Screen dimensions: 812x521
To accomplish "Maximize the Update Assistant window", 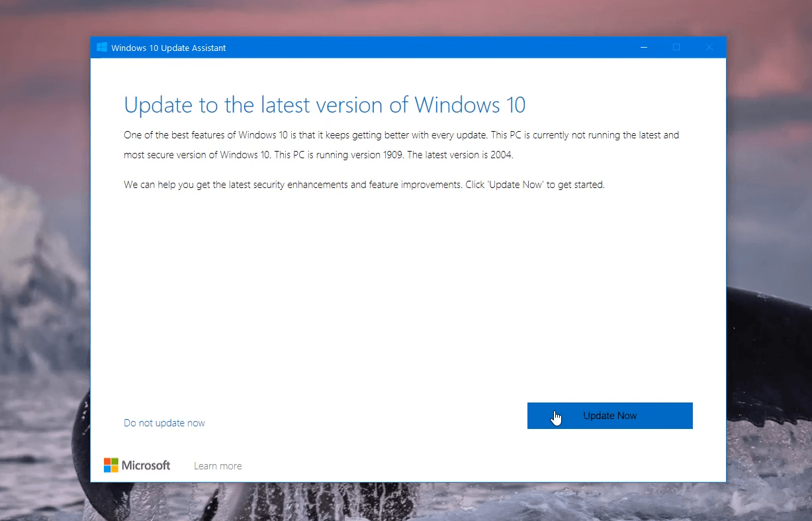I will (676, 48).
